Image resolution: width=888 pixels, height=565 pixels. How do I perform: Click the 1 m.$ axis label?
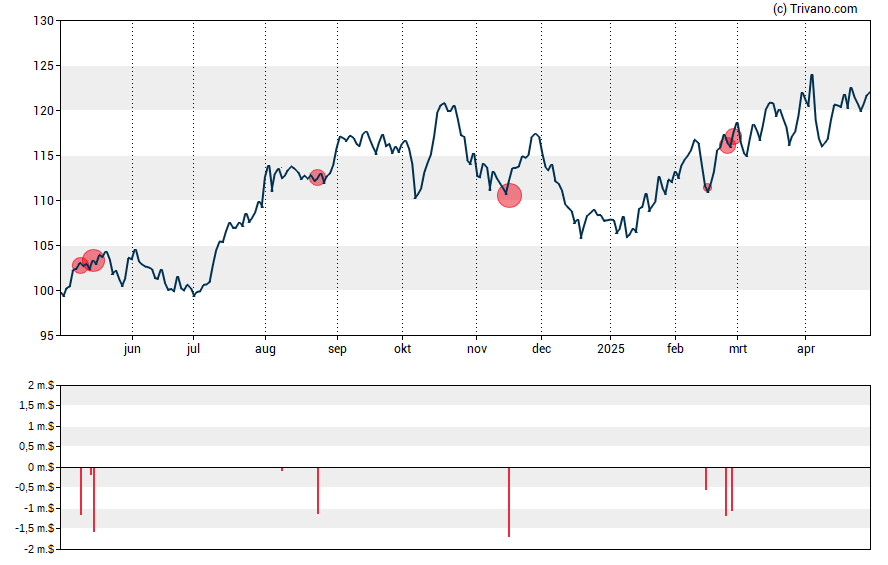point(41,426)
